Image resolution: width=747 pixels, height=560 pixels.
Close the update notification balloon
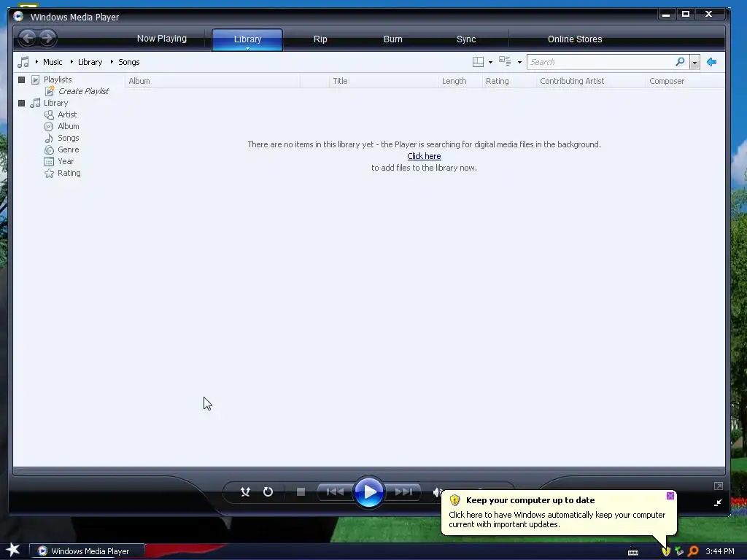coord(670,496)
